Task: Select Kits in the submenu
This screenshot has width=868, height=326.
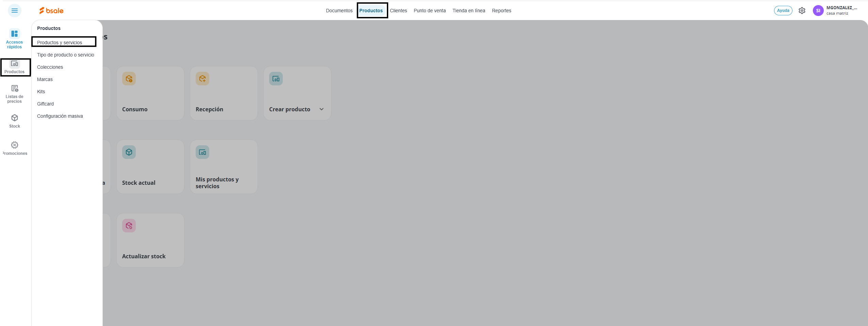Action: pyautogui.click(x=41, y=92)
